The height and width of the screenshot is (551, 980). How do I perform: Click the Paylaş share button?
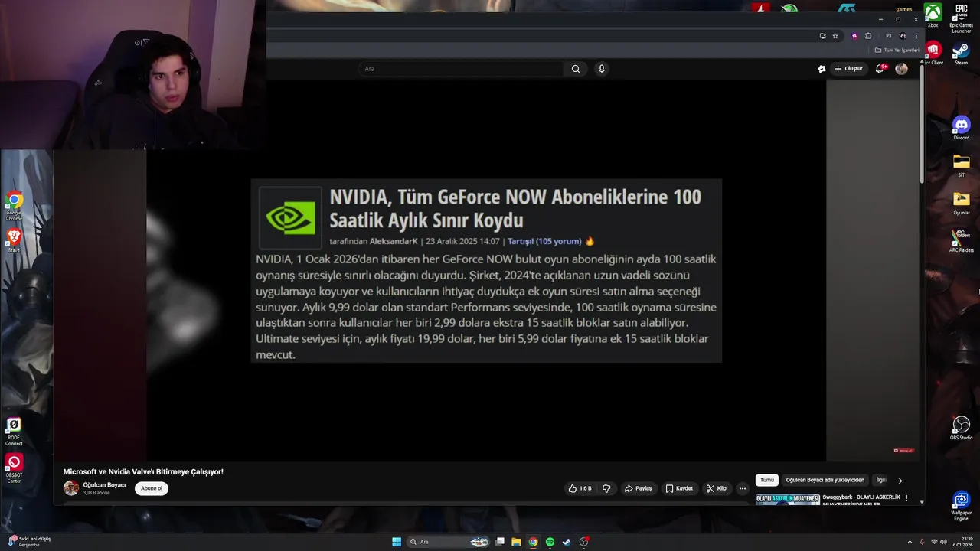[x=639, y=488]
